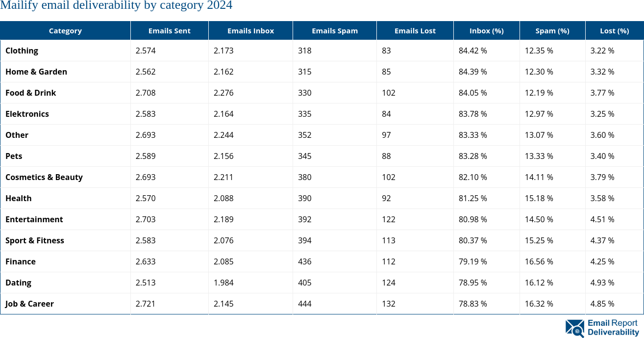
Task: Click Food & Drink emails sent 2.708
Action: [x=146, y=93]
